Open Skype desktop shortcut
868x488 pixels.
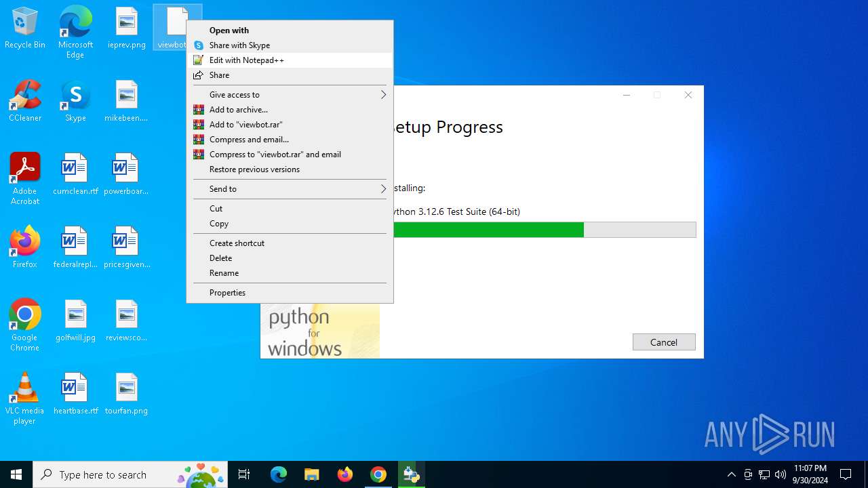75,102
